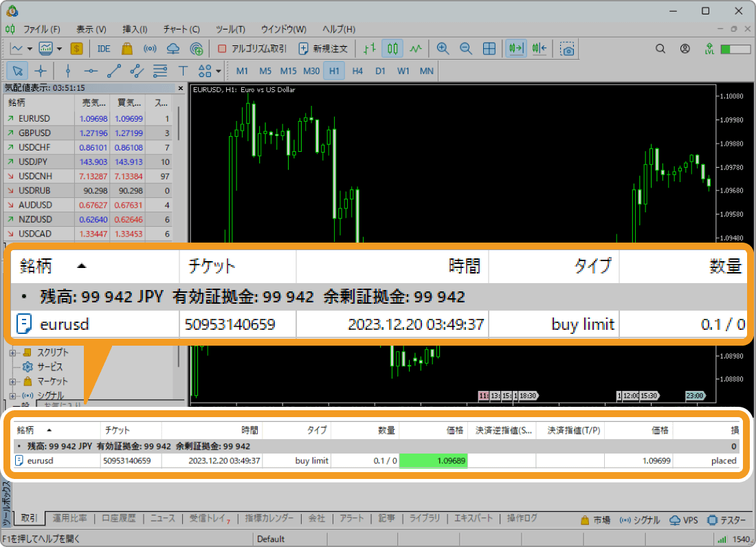The image size is (756, 547).
Task: Open the IDE MetaEditor button
Action: click(104, 49)
